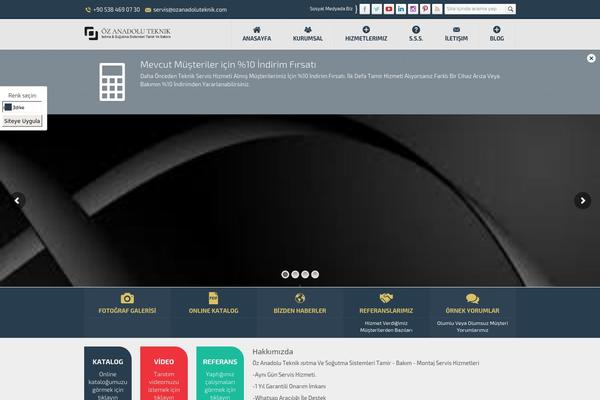Open the S.S.S. menu item
This screenshot has width=600, height=400.
pyautogui.click(x=416, y=34)
